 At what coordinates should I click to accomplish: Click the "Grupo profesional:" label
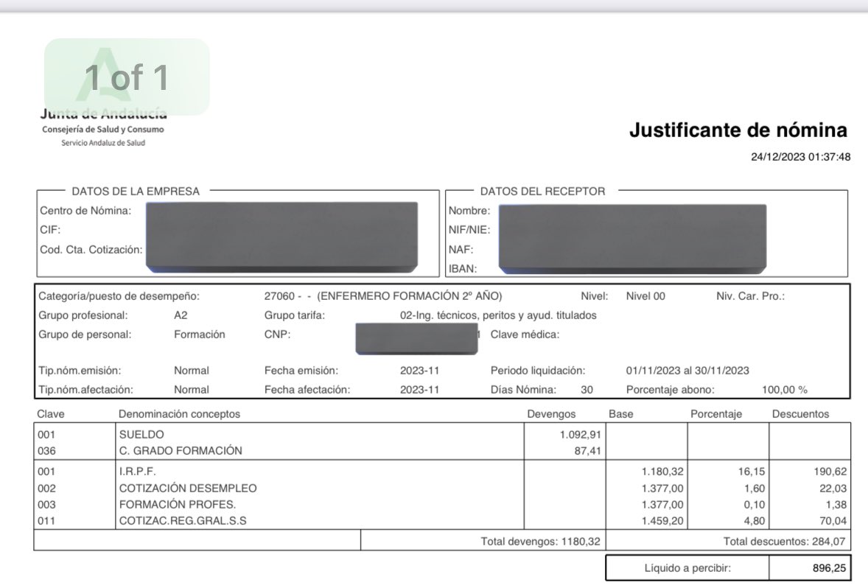[83, 315]
